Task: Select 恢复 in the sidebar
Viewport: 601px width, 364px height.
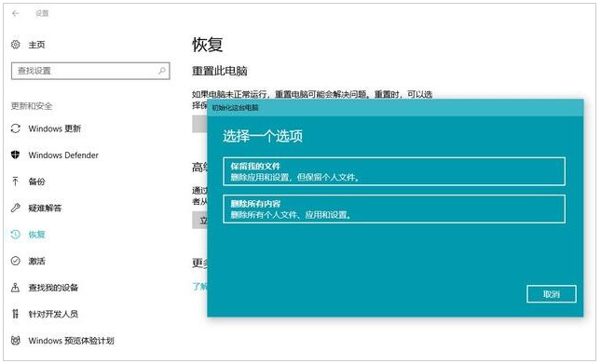Action: click(x=36, y=235)
